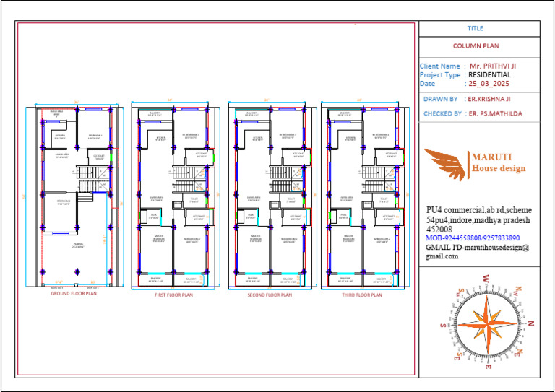Select the COLUMN PLAN title text
The width and height of the screenshot is (555, 392).
point(476,46)
